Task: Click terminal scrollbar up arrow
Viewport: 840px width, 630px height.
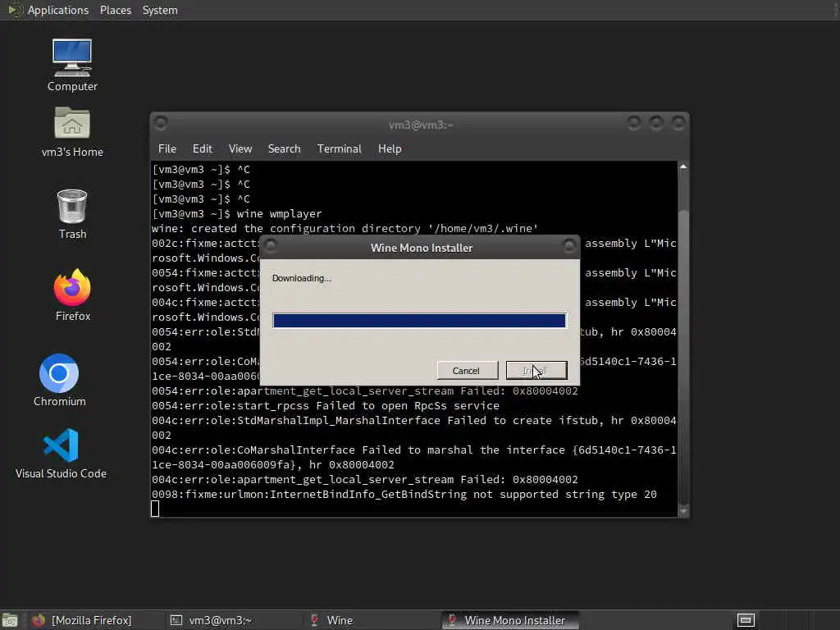Action: point(683,167)
